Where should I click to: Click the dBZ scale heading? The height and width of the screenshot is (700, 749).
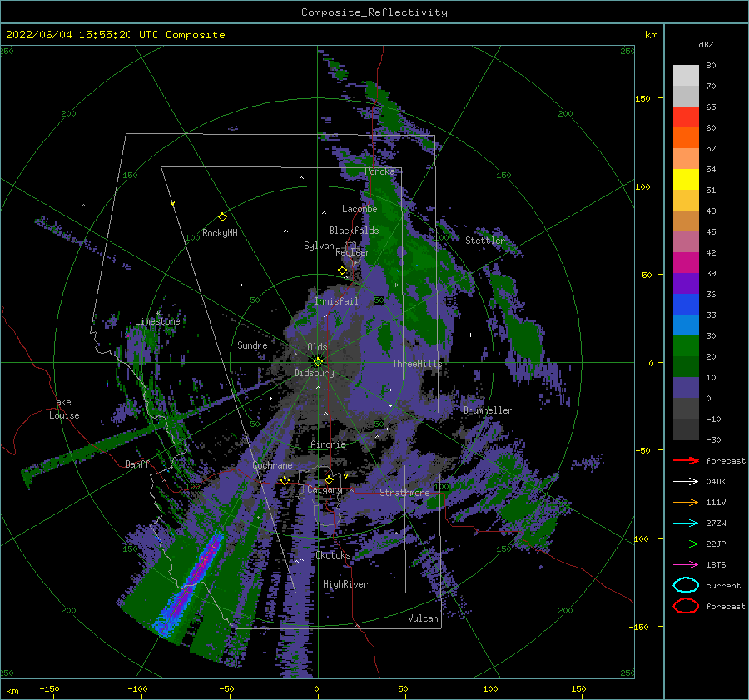706,45
